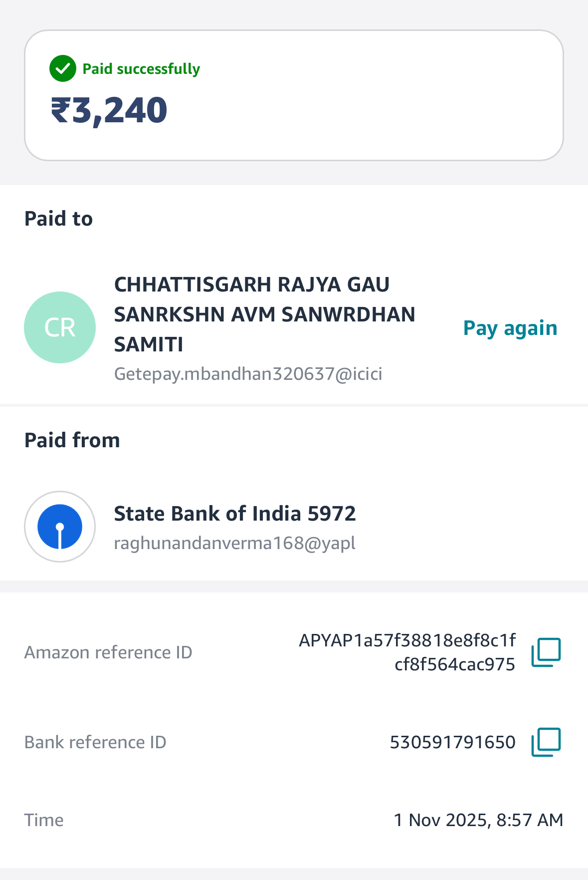
Task: Tap the raghunandanverma168@yapl UPI address
Action: (x=234, y=543)
